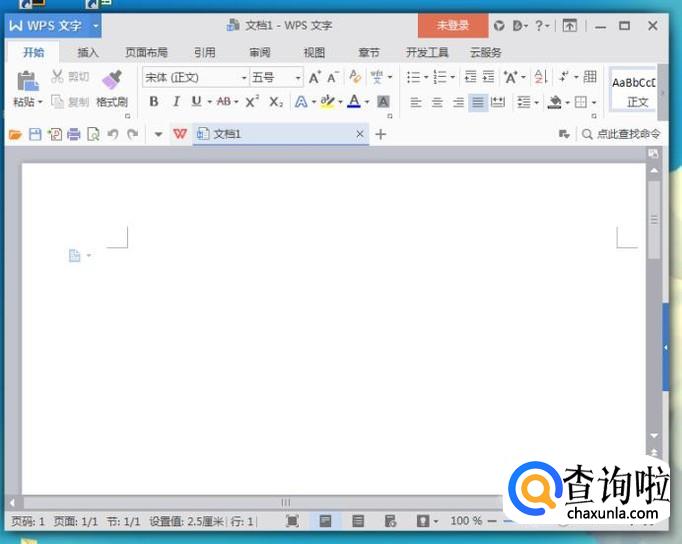682x544 pixels.
Task: Toggle strikethrough AB formatting
Action: (224, 102)
